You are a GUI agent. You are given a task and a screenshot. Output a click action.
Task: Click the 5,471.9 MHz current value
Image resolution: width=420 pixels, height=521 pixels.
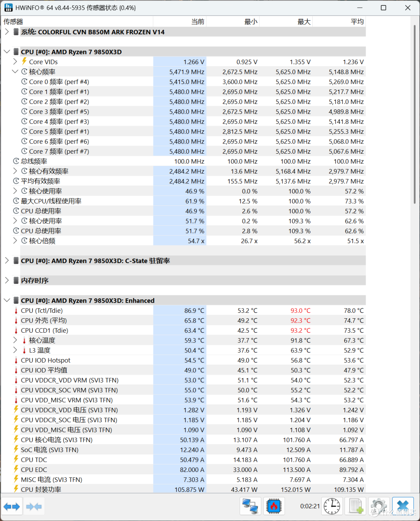coord(187,72)
